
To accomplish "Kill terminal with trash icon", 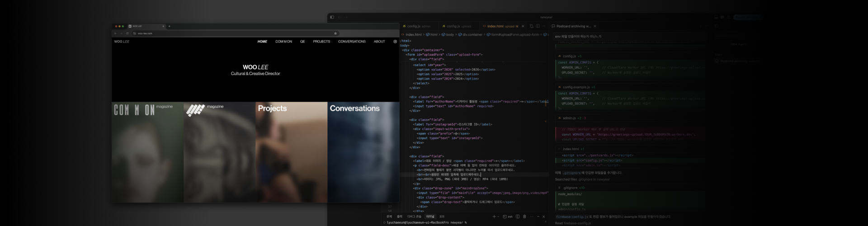I will pyautogui.click(x=524, y=217).
